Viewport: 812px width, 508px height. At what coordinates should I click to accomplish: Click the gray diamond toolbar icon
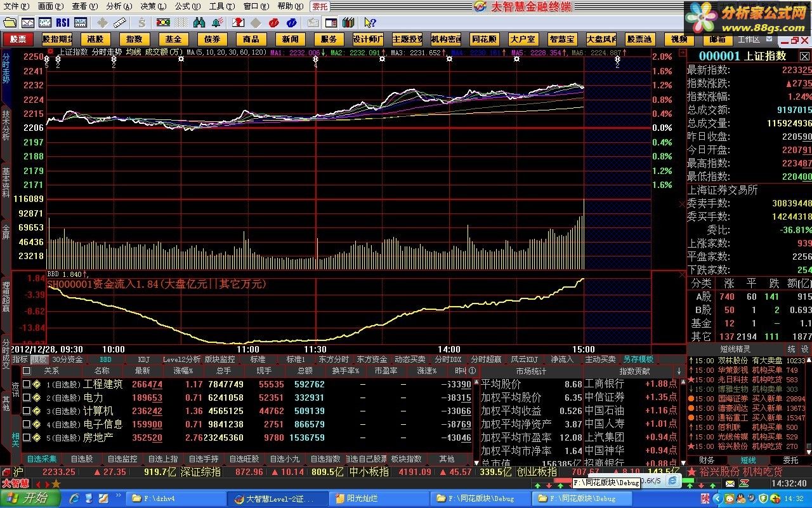point(256,22)
